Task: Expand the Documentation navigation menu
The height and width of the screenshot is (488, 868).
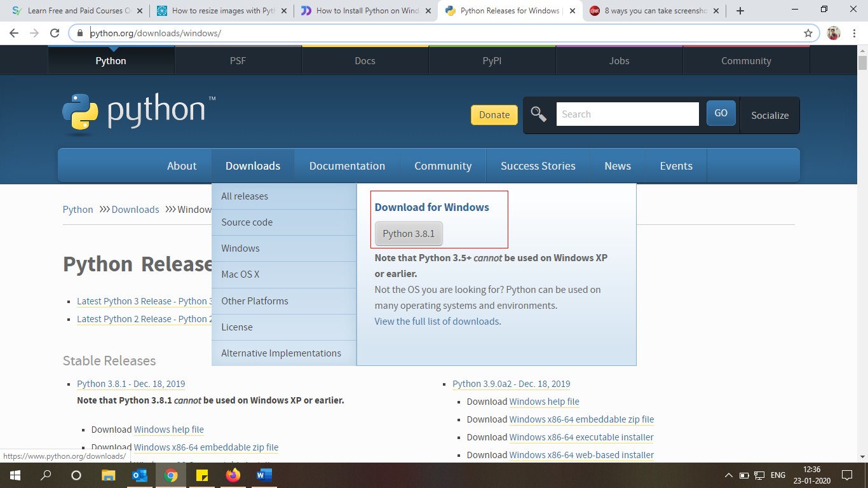Action: 347,166
